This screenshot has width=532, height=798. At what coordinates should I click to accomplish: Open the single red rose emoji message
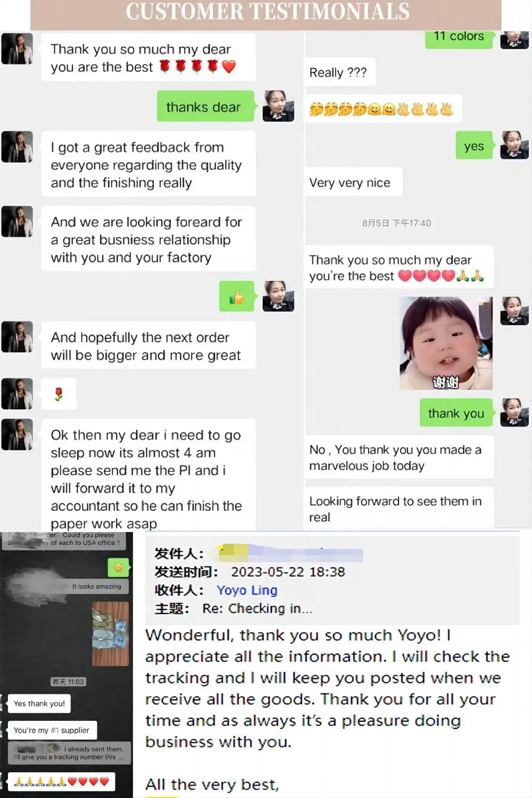pos(59,394)
